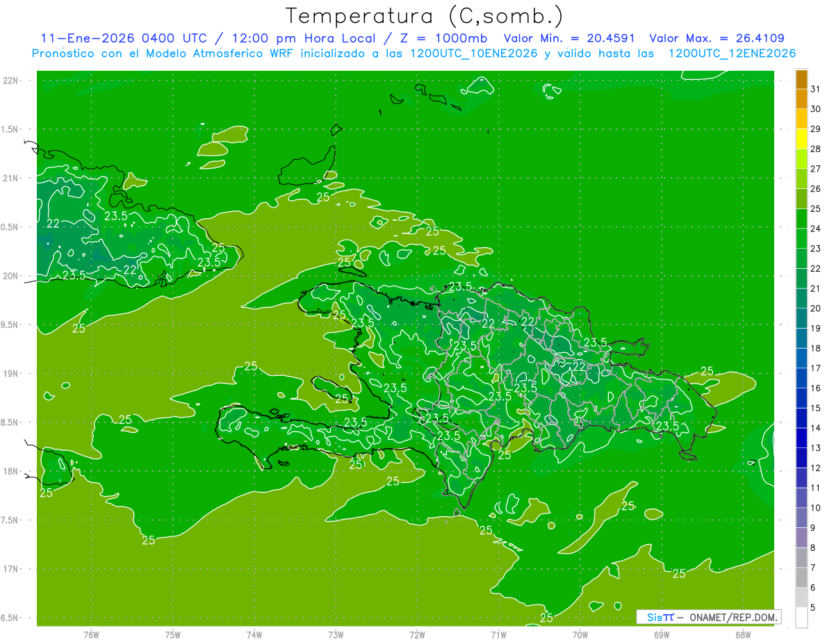Click the lime color bar segment between 27 and 28
Screen dimensions: 834x644
coord(801,159)
